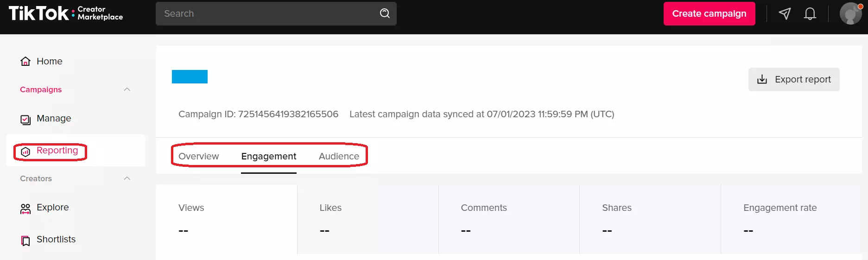Image resolution: width=868 pixels, height=260 pixels.
Task: Click the Explore creators icon
Action: pos(25,209)
